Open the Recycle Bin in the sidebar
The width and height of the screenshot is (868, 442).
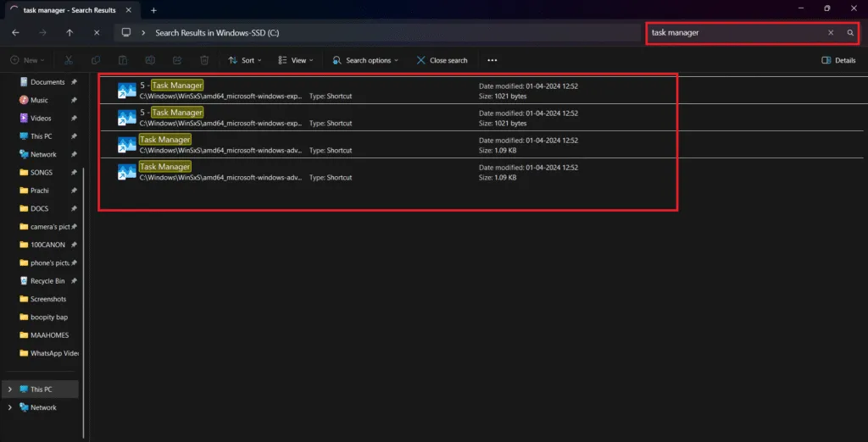[x=47, y=281]
